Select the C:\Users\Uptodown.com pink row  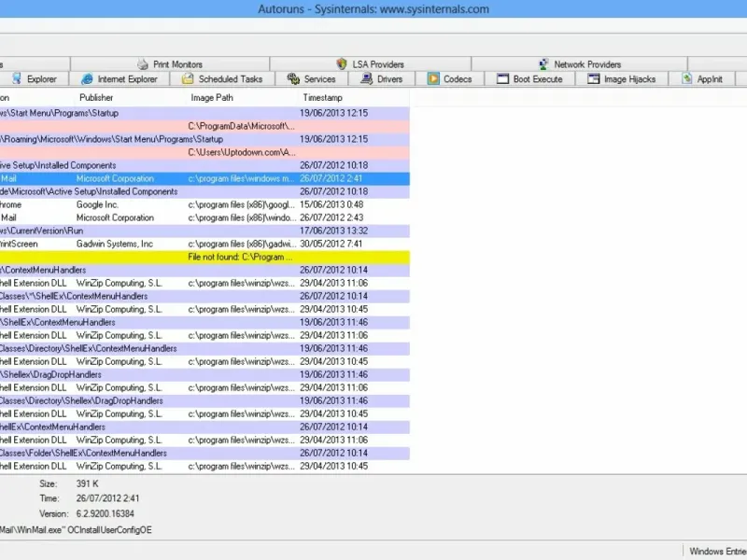coord(204,152)
